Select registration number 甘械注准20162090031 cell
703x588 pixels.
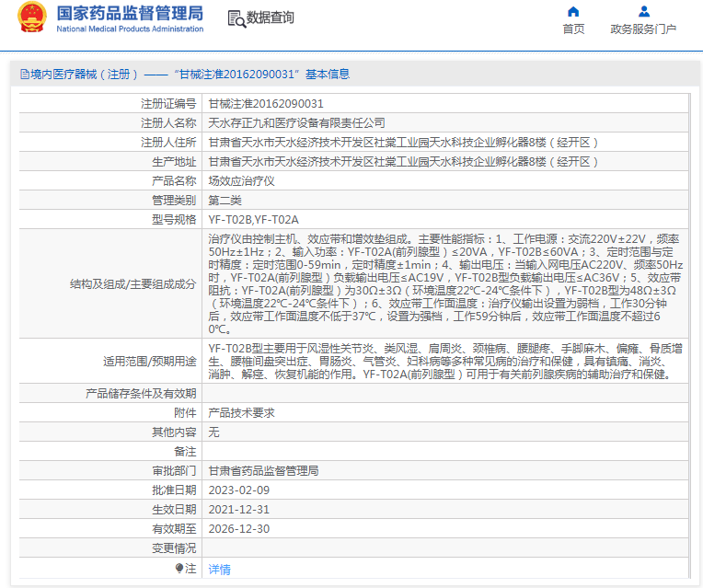266,104
